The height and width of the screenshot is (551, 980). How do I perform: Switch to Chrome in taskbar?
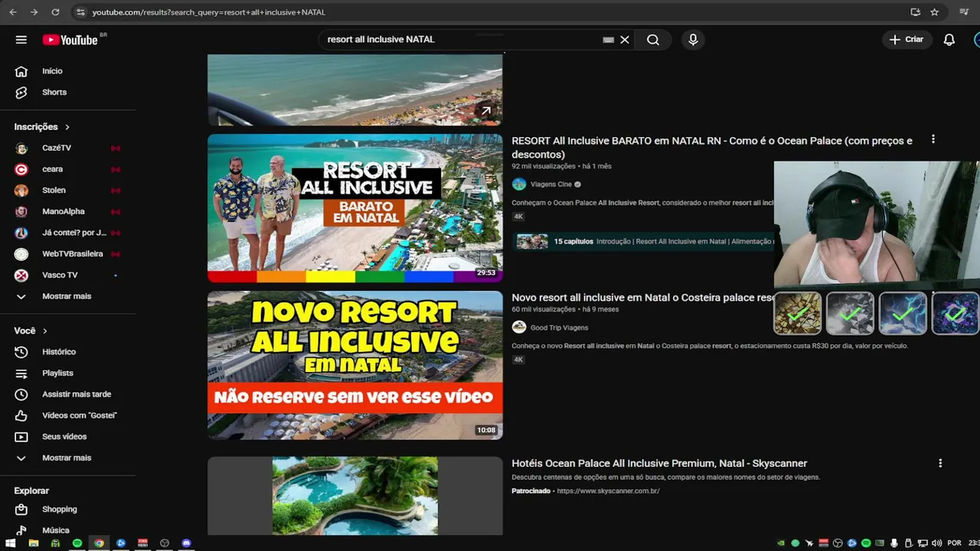coord(99,543)
